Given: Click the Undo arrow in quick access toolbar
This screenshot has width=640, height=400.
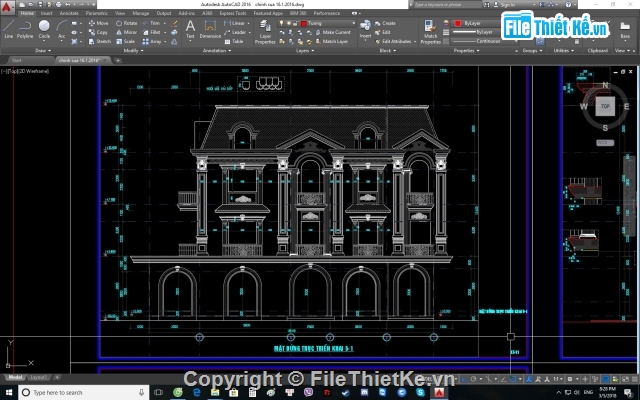Looking at the screenshot, I should click(68, 4).
